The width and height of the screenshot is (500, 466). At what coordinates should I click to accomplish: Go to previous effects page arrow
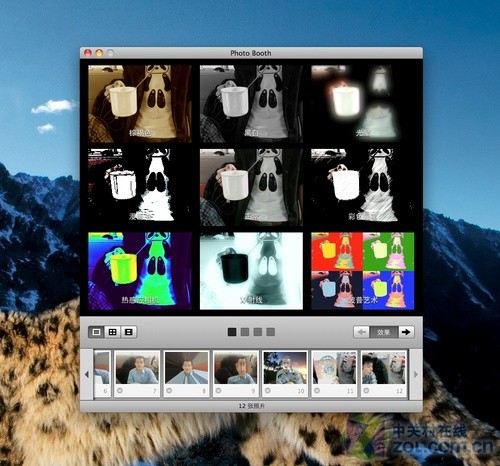point(362,332)
